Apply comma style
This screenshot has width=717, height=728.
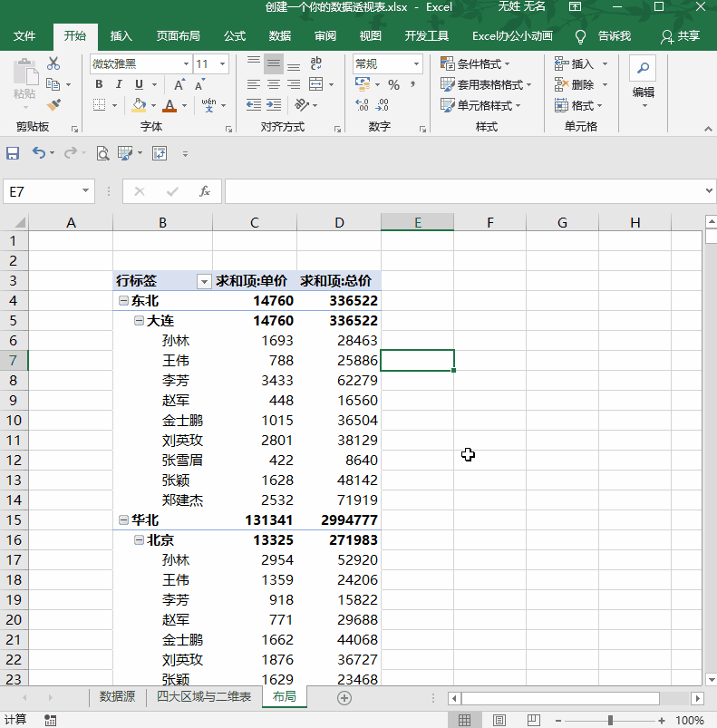tap(412, 84)
